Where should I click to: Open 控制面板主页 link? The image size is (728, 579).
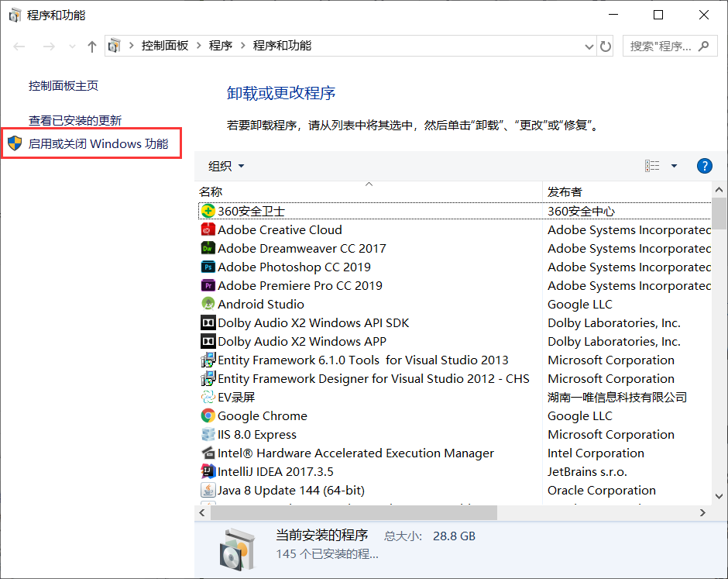(64, 85)
